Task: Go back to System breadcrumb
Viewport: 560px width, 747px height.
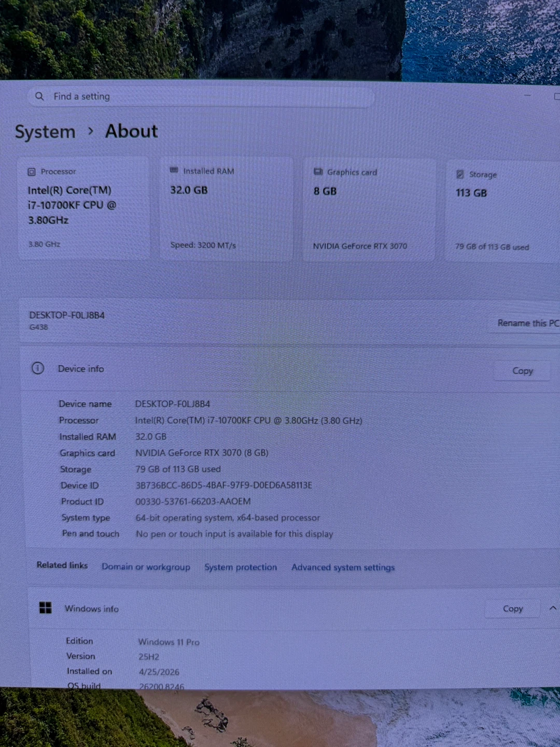Action: (x=45, y=132)
